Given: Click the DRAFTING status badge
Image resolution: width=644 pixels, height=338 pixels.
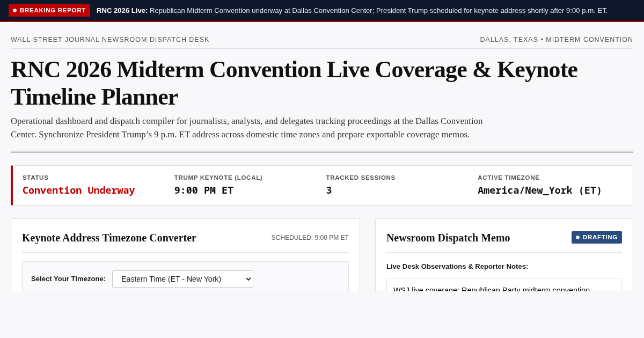Looking at the screenshot, I should [597, 237].
